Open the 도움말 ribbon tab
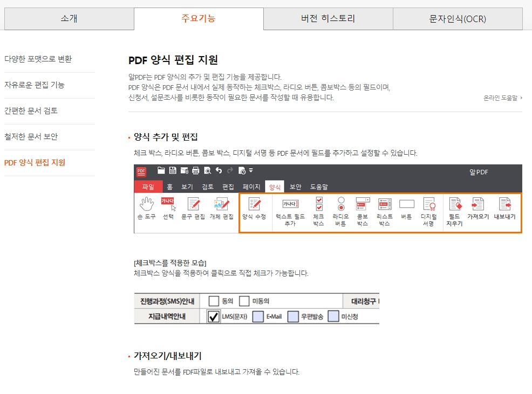The image size is (532, 394). pos(319,187)
